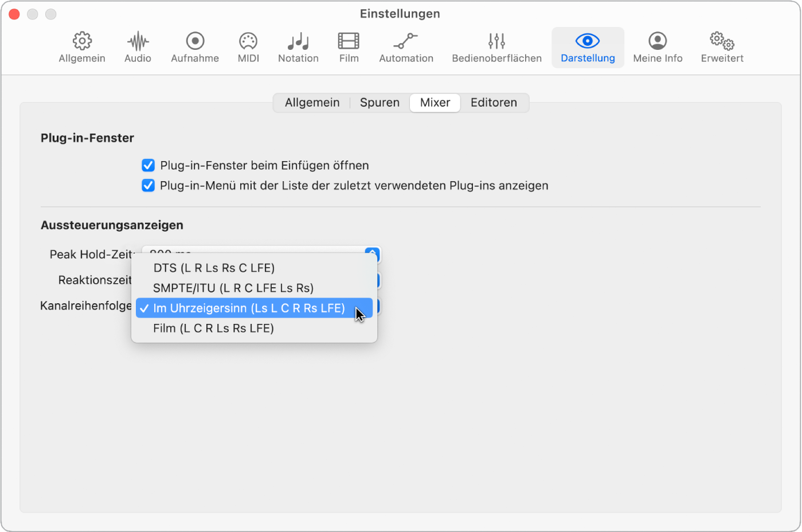Image resolution: width=802 pixels, height=532 pixels.
Task: Open the MIDI settings pane
Action: 248,47
